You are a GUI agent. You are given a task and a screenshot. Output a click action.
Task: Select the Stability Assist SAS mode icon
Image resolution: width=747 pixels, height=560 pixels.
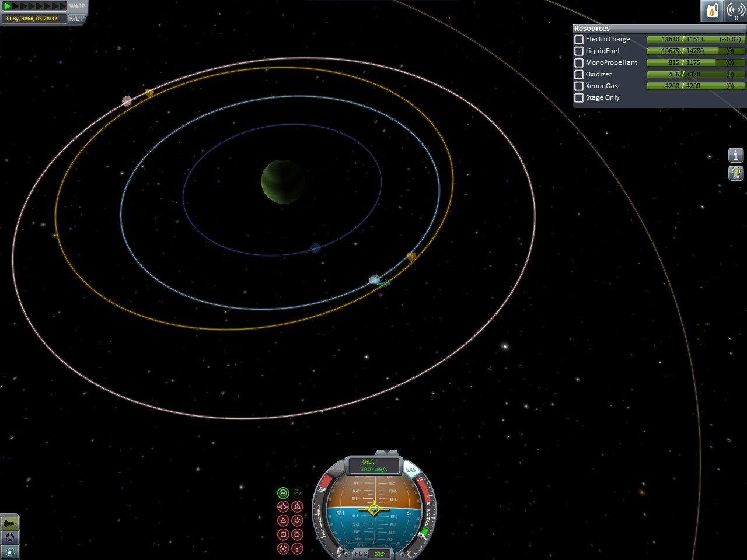click(283, 493)
